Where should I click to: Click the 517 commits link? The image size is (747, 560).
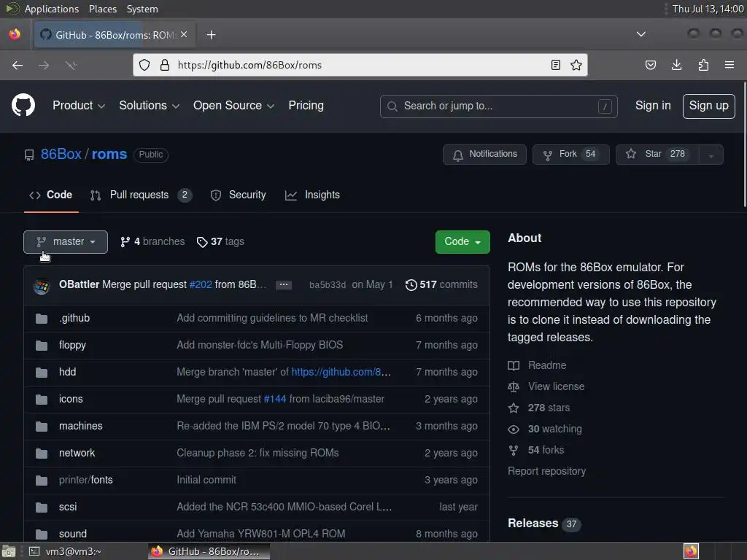(441, 285)
